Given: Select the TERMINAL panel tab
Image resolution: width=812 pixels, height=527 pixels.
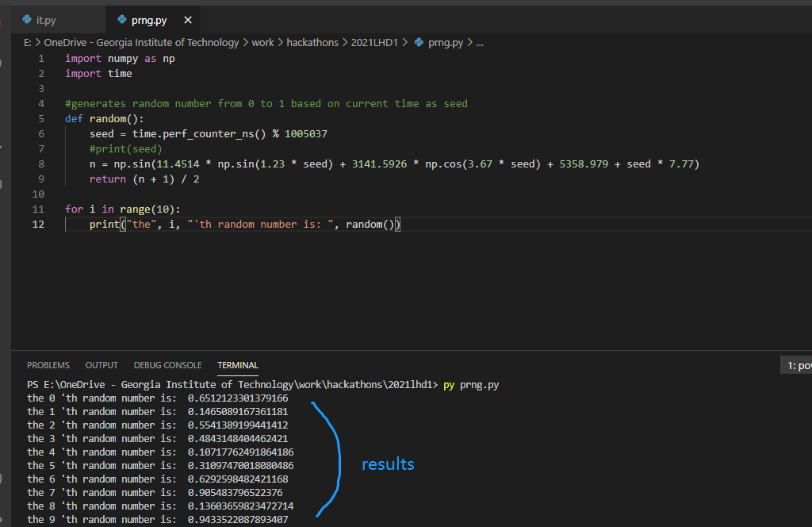Looking at the screenshot, I should pos(237,365).
